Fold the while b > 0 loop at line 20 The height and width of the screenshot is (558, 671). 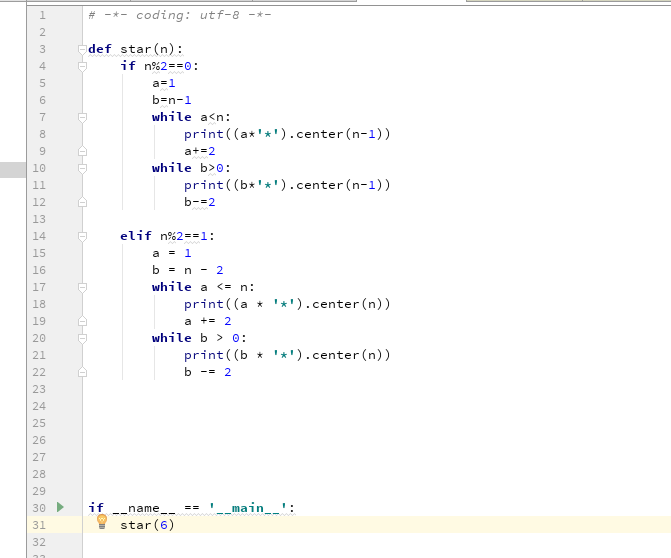(x=83, y=338)
